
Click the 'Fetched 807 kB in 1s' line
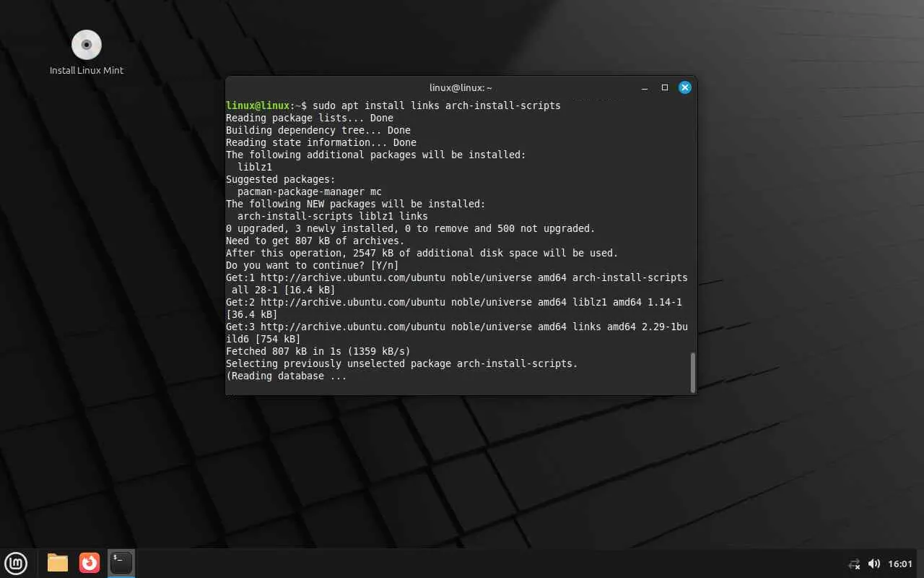pyautogui.click(x=318, y=351)
